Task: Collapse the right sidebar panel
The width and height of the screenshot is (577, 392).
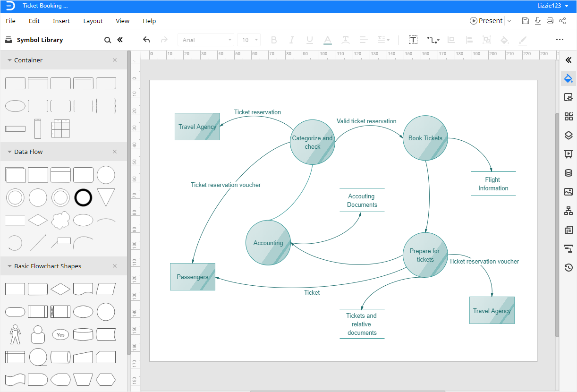Action: coord(569,60)
